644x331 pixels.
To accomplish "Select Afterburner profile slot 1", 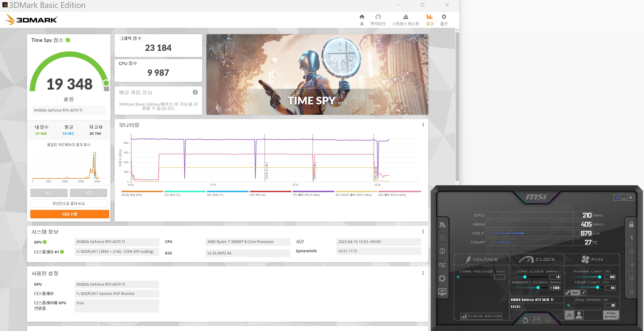I will tap(631, 238).
